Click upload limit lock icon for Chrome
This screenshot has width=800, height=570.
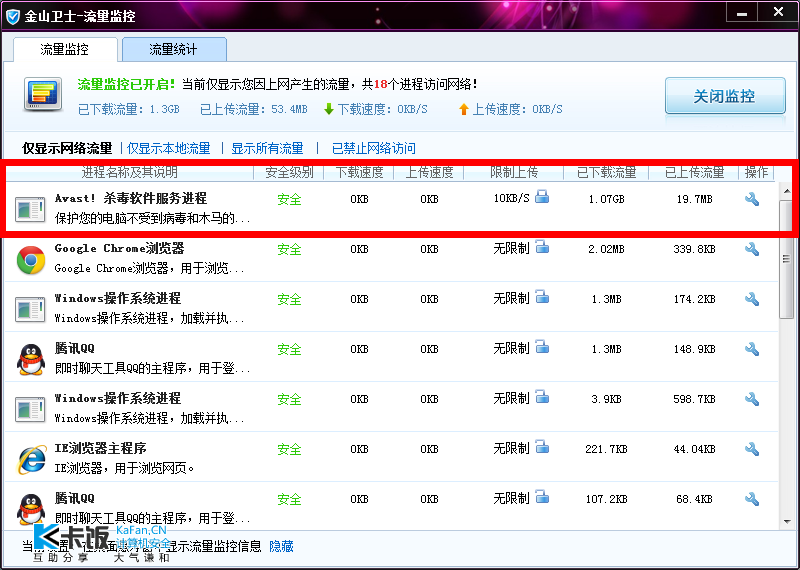542,247
